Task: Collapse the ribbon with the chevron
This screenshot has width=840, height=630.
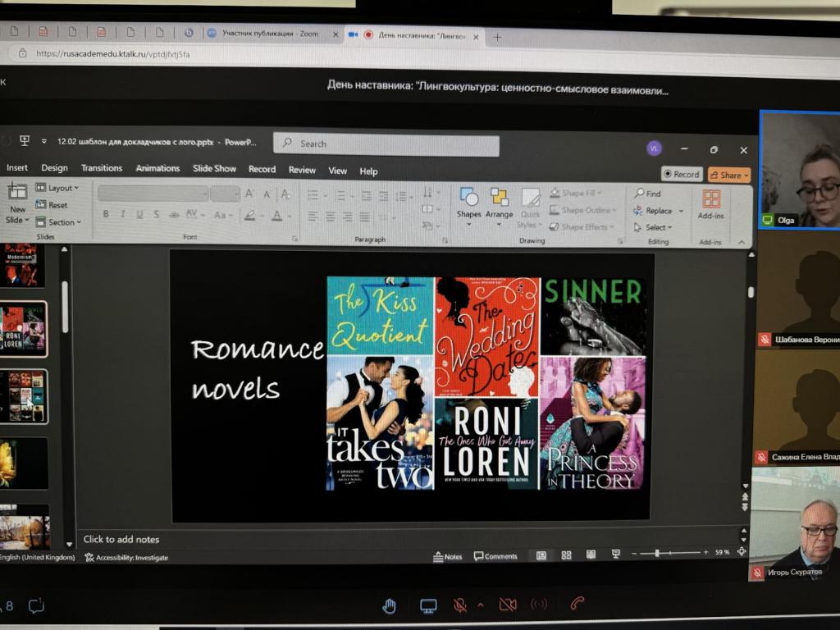Action: (742, 242)
